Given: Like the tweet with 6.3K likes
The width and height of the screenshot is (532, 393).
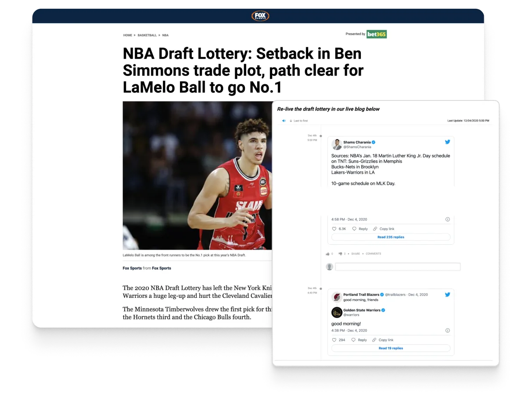Looking at the screenshot, I should point(339,229).
